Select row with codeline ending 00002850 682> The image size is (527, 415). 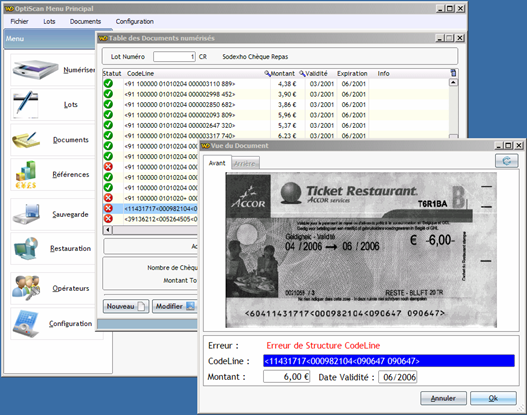276,105
